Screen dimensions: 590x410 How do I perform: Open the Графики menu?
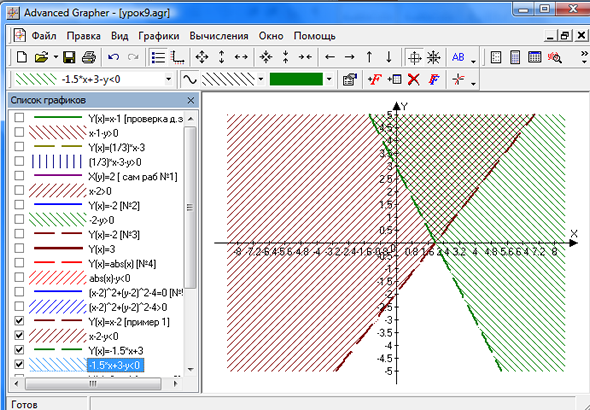point(159,36)
